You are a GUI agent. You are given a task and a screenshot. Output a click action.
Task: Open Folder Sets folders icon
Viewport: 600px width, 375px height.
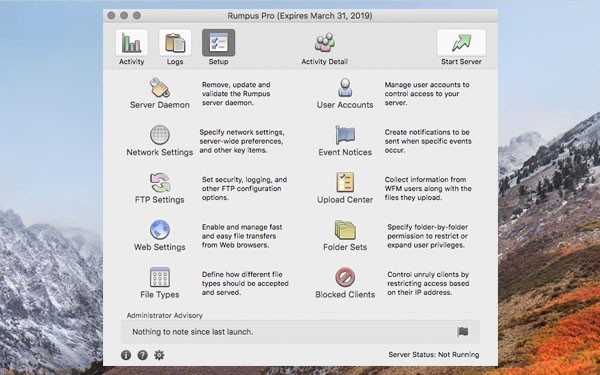(345, 230)
